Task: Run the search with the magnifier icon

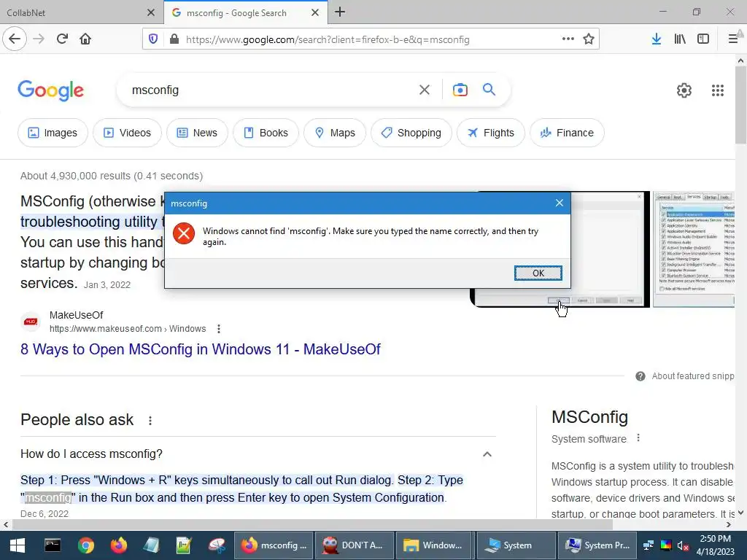Action: click(x=489, y=90)
